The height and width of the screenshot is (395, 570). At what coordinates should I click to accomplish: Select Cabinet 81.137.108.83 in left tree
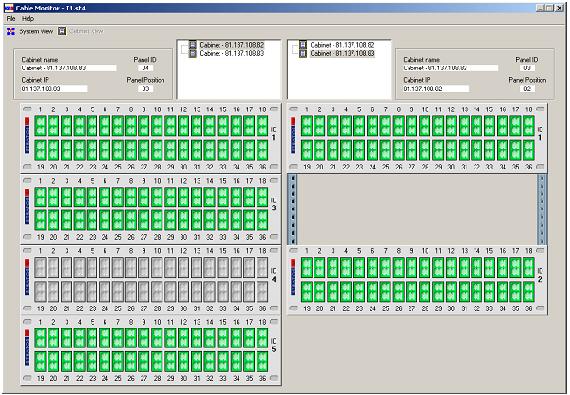[x=232, y=53]
